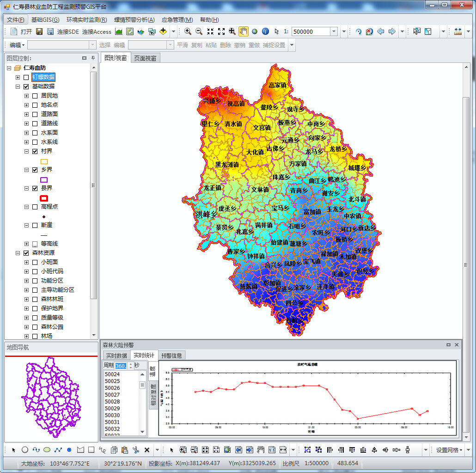Screen dimensions: 476x473
Task: Open the 环境实时监测 menu
Action: click(86, 20)
